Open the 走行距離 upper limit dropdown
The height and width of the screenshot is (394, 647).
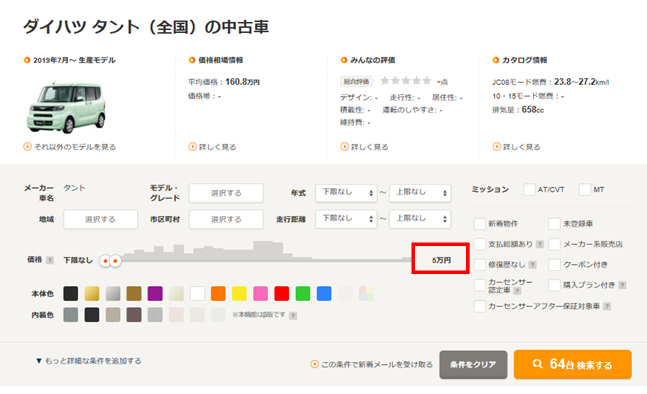pyautogui.click(x=420, y=219)
